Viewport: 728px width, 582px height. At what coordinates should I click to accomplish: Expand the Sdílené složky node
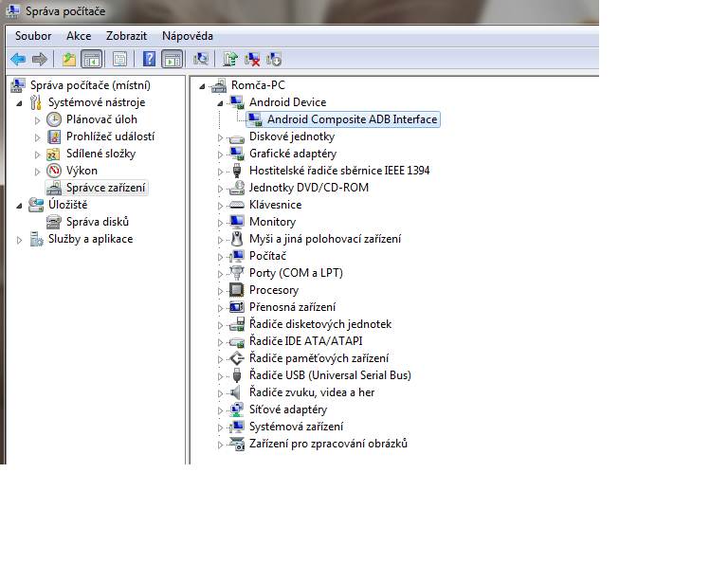coord(37,155)
